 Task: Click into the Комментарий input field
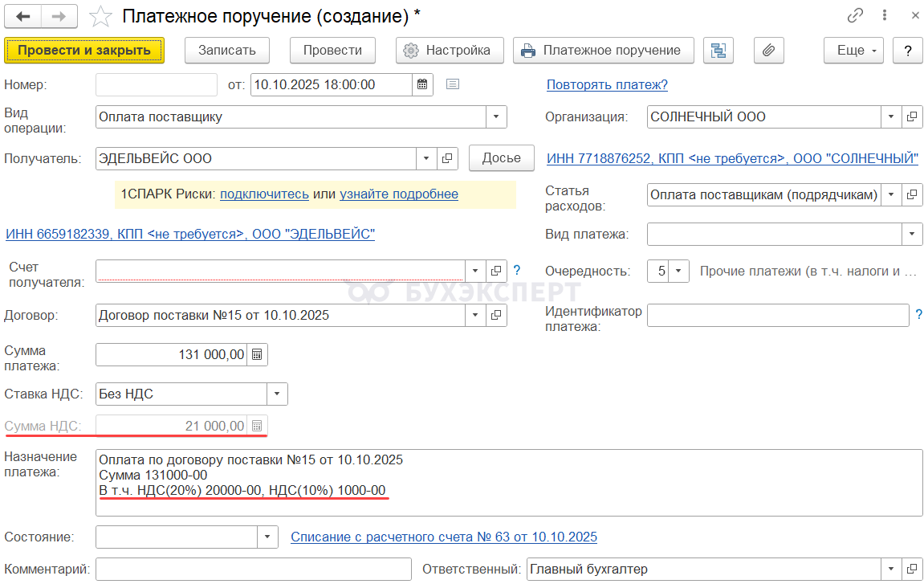coord(253,570)
